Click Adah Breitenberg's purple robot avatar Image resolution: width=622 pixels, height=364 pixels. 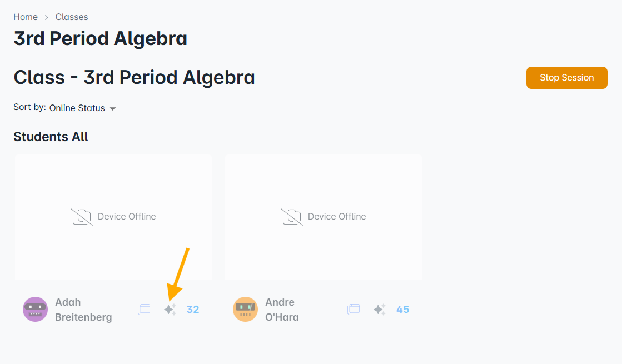coord(36,310)
